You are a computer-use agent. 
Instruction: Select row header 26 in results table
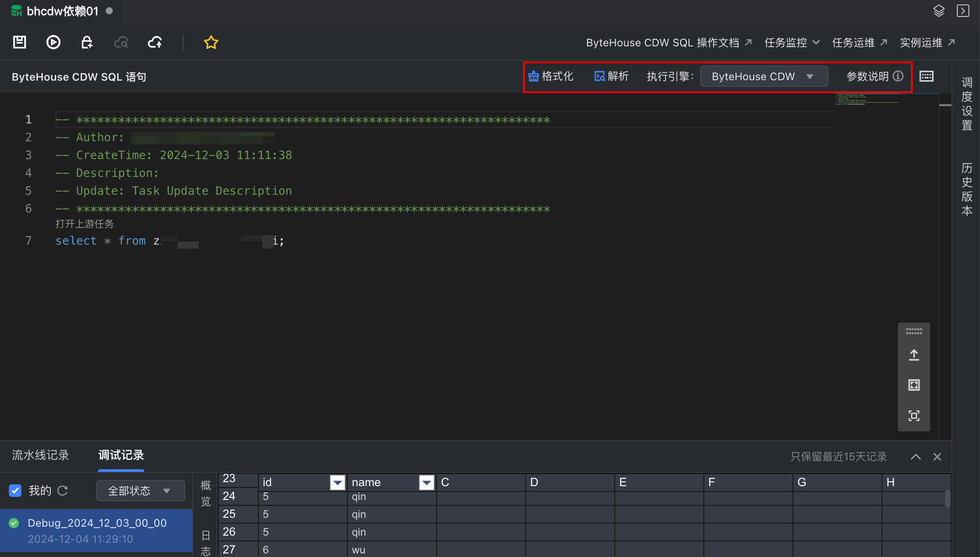coord(238,532)
